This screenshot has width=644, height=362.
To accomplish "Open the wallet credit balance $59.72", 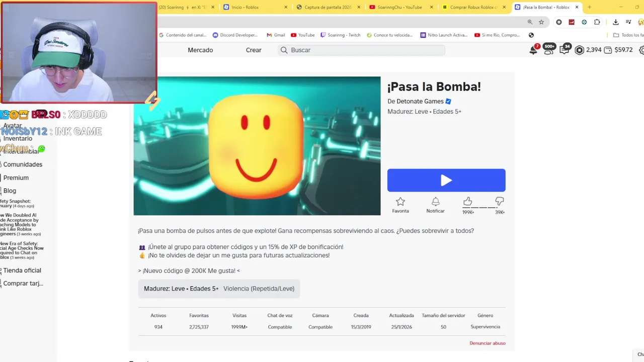I will point(618,50).
